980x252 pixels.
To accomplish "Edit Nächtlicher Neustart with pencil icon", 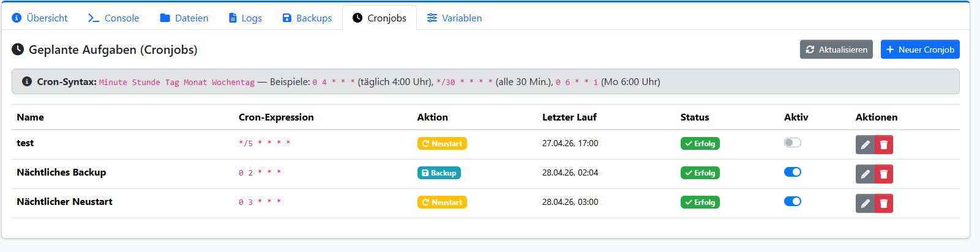I will (865, 204).
